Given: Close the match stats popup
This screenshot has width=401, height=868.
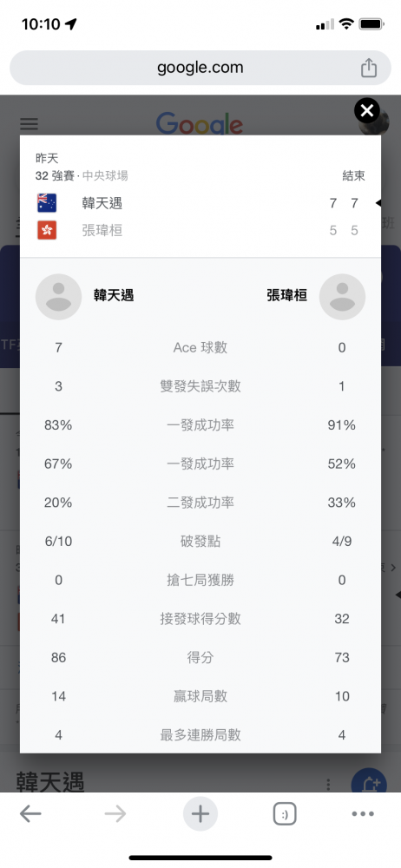Looking at the screenshot, I should click(x=366, y=111).
